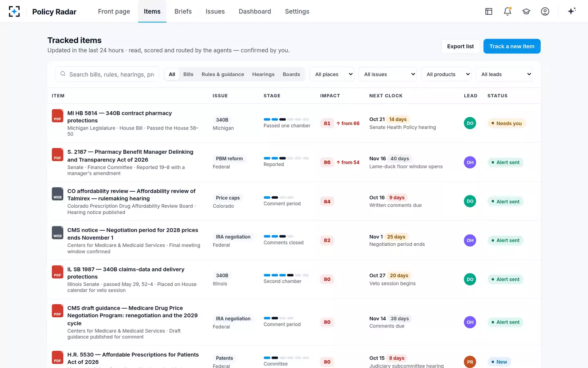Filter list to Boards

pos(292,74)
